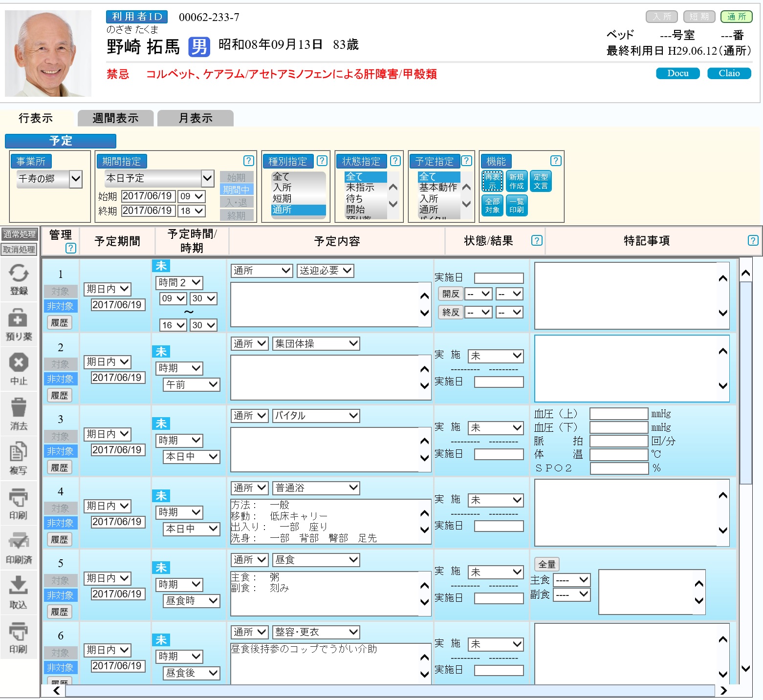This screenshot has height=700, width=763.
Task: Click the 中止 cancel icon
Action: click(x=19, y=368)
